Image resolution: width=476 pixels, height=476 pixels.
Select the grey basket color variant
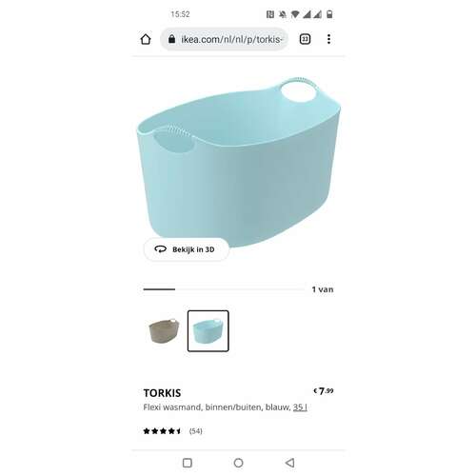(x=164, y=330)
